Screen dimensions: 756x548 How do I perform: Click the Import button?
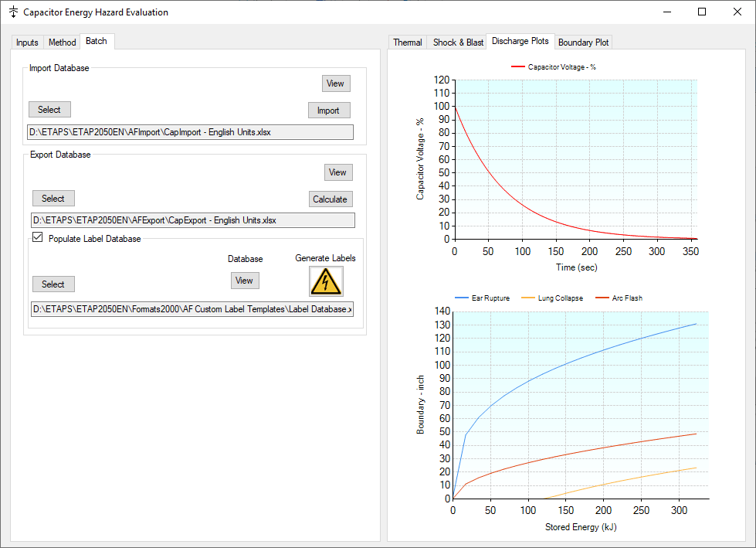click(x=329, y=110)
